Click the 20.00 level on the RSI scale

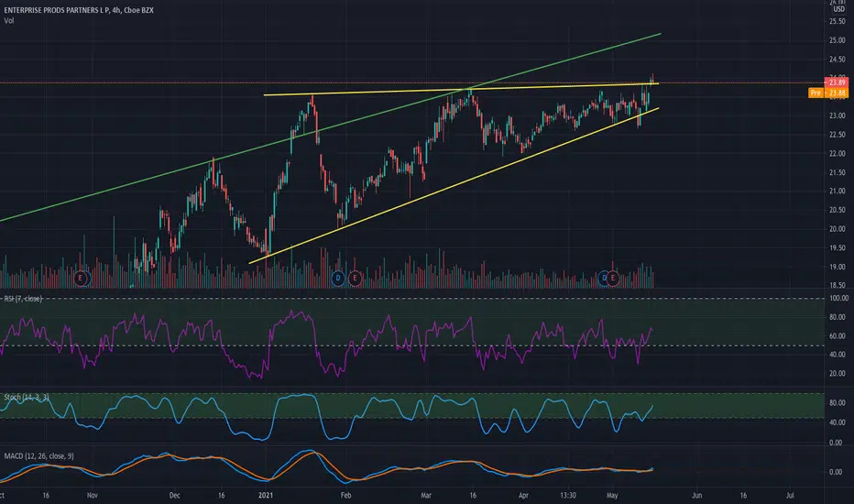point(838,374)
